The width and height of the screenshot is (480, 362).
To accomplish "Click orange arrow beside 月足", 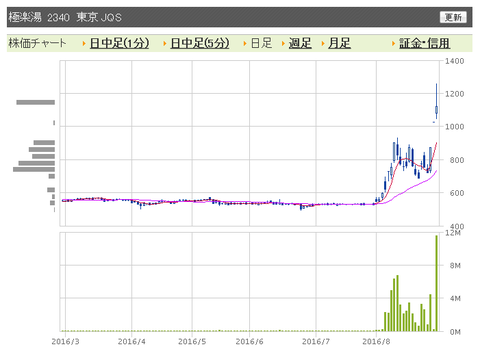I will pos(323,44).
